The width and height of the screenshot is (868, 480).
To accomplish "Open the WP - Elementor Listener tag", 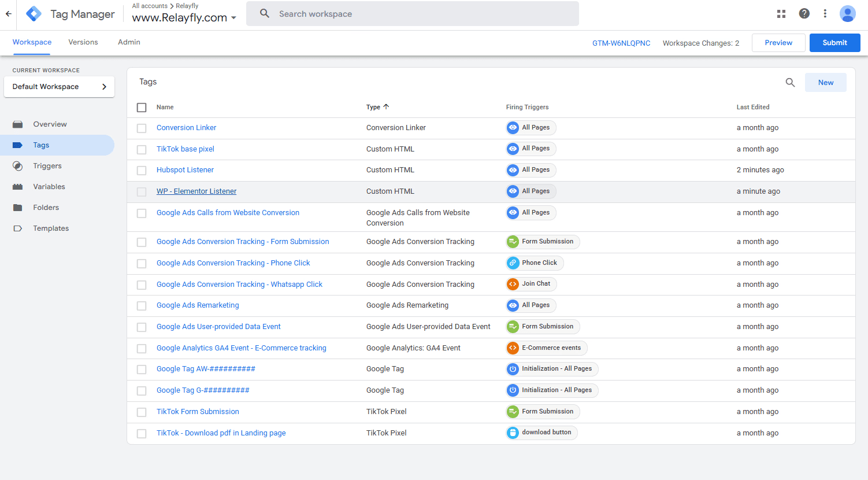I will pyautogui.click(x=196, y=191).
